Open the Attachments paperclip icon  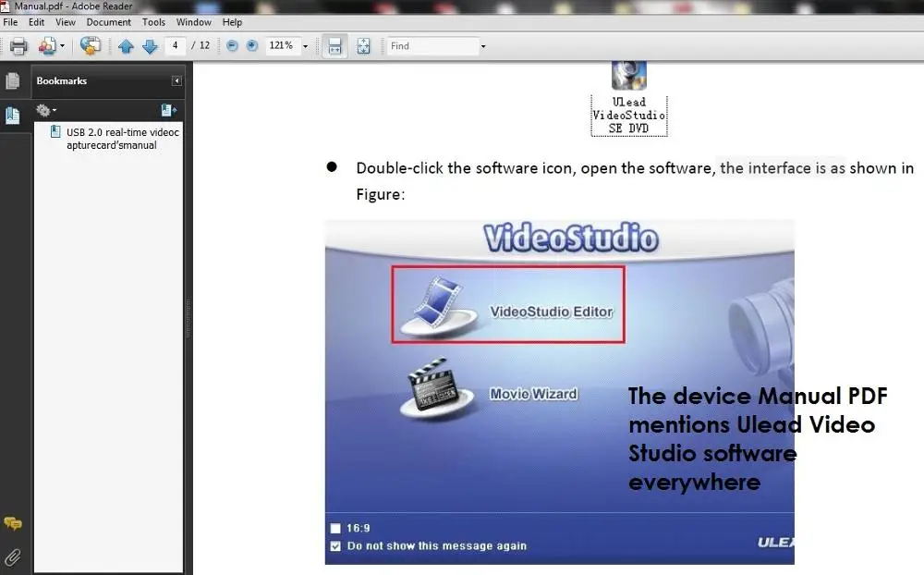pyautogui.click(x=12, y=557)
